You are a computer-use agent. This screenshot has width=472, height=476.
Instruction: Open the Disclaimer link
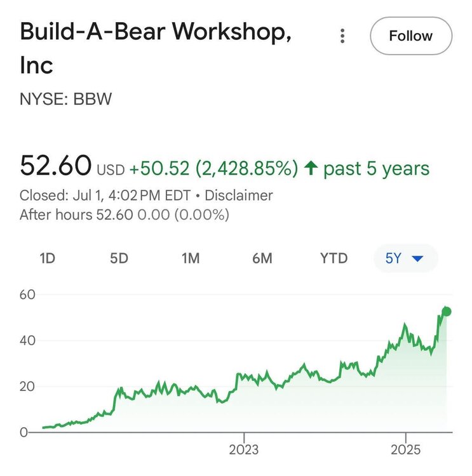point(239,195)
